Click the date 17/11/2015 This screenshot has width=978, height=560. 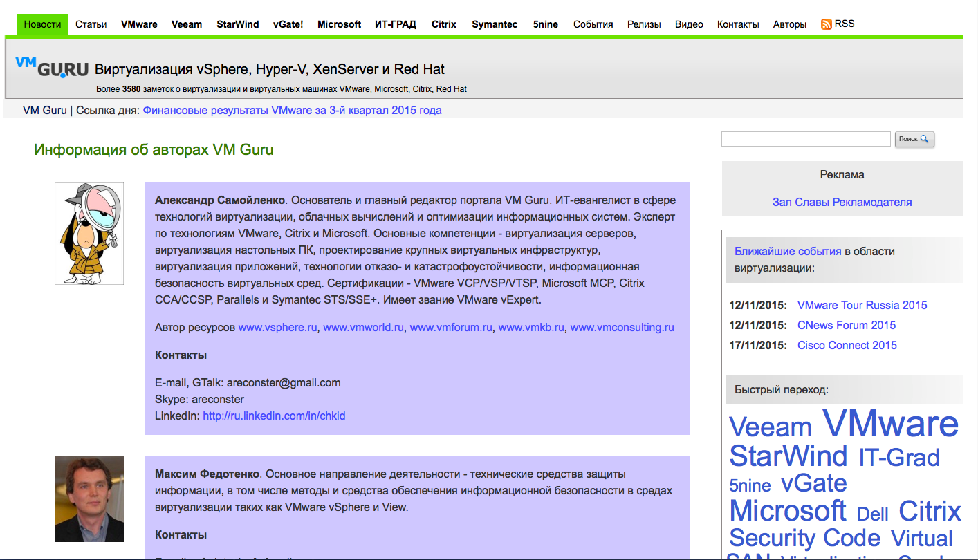[758, 345]
